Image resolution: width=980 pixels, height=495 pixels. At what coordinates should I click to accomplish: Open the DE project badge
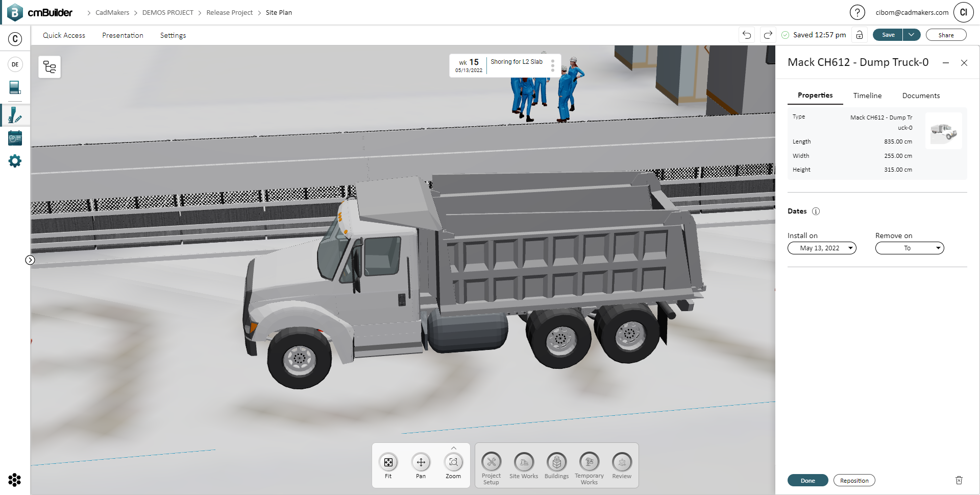click(15, 64)
